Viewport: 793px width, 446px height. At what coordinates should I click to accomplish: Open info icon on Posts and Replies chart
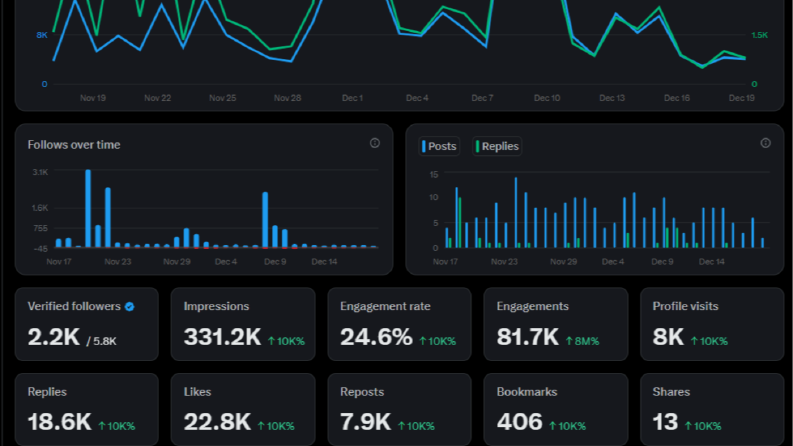click(766, 143)
